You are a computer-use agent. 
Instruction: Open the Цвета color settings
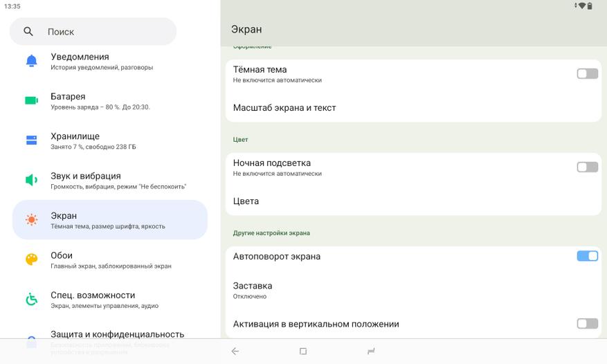(246, 201)
